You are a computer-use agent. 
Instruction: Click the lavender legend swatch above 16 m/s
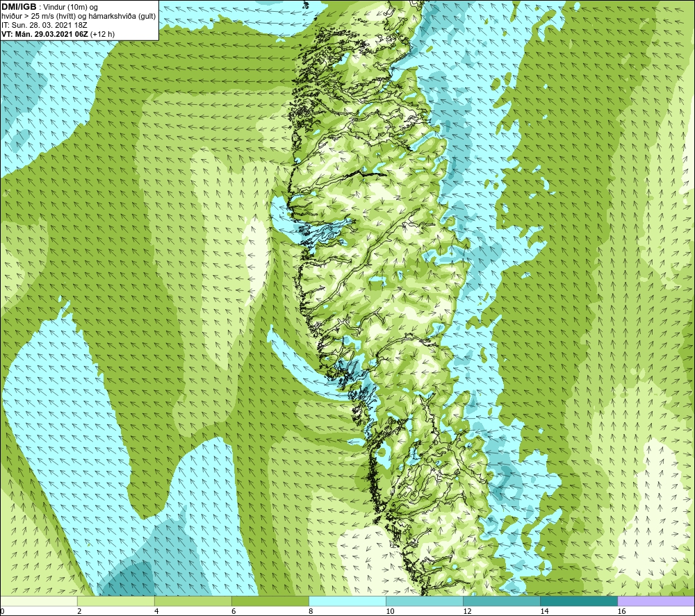point(656,601)
